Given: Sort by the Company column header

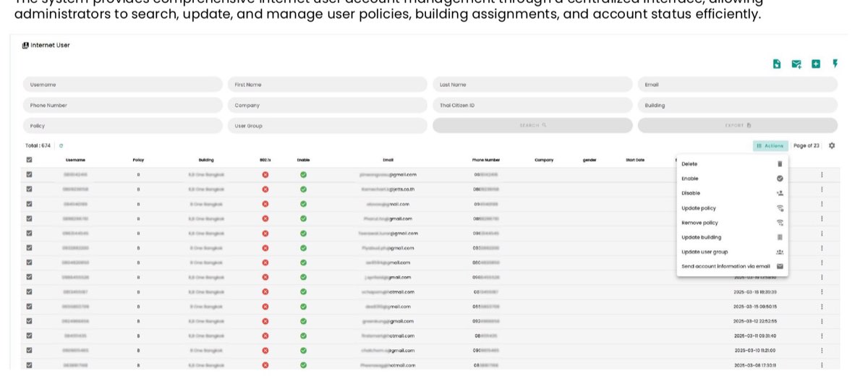Looking at the screenshot, I should (x=544, y=160).
